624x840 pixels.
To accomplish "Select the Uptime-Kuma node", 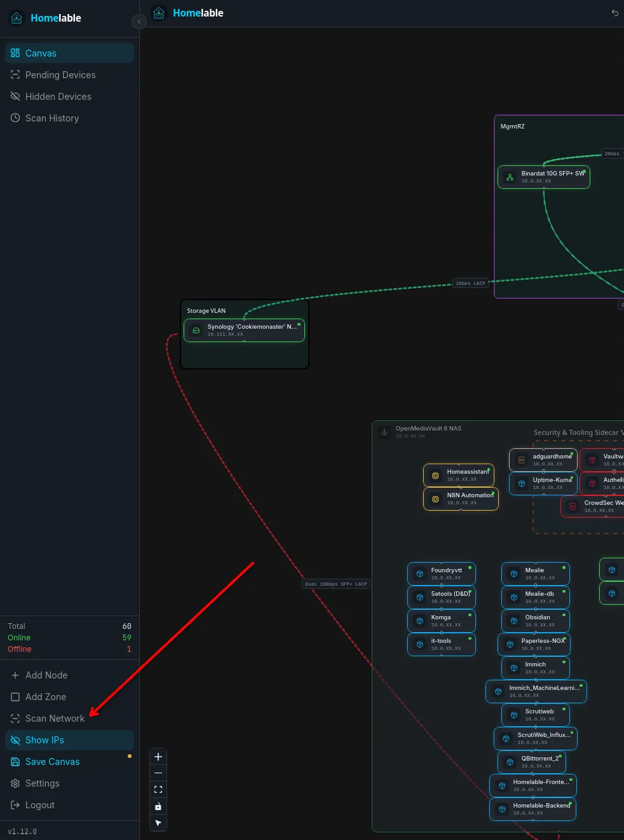I will 543,483.
